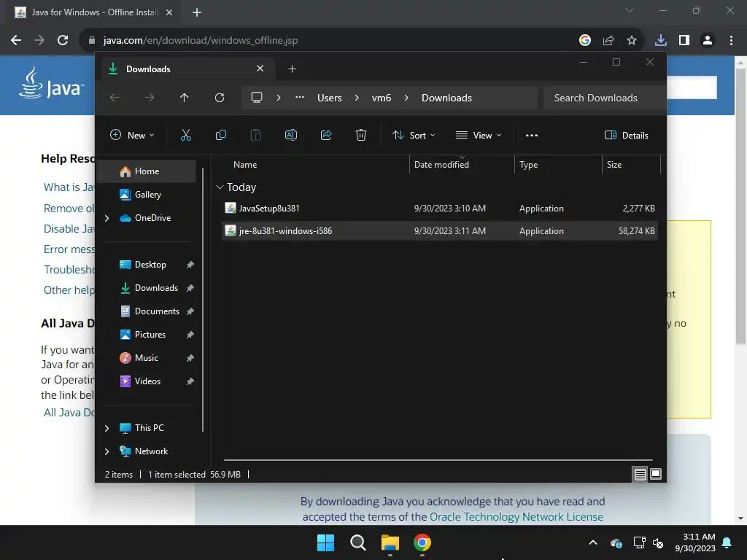This screenshot has height=560, width=747.
Task: Expand Network tree node
Action: point(107,451)
